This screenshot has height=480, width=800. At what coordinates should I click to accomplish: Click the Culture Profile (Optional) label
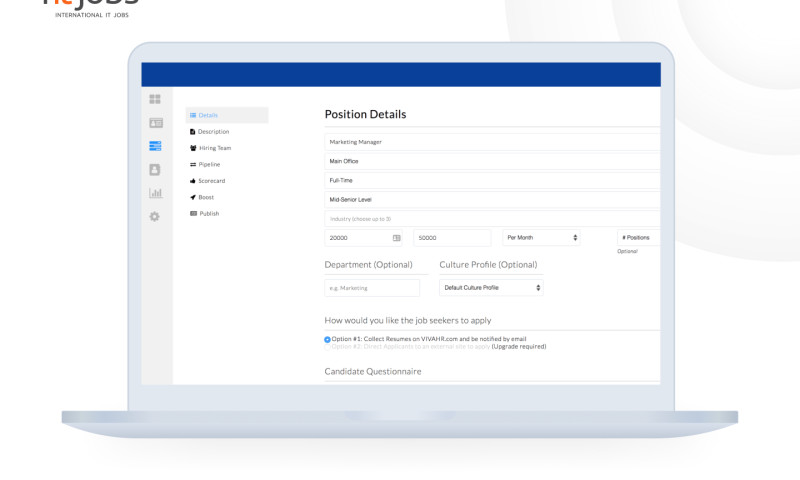(x=488, y=265)
